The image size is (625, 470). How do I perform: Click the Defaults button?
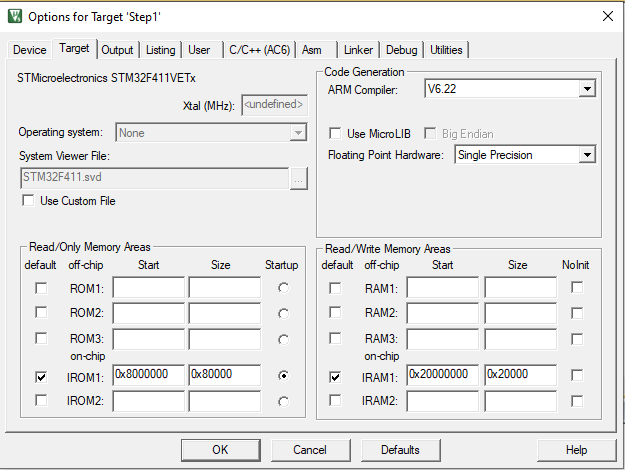tap(400, 450)
